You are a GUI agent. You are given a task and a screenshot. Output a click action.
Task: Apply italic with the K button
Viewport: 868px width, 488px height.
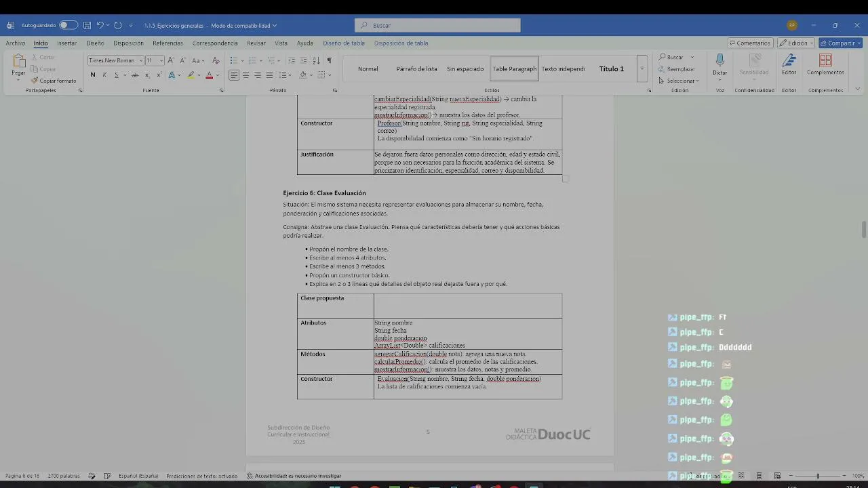click(x=104, y=75)
